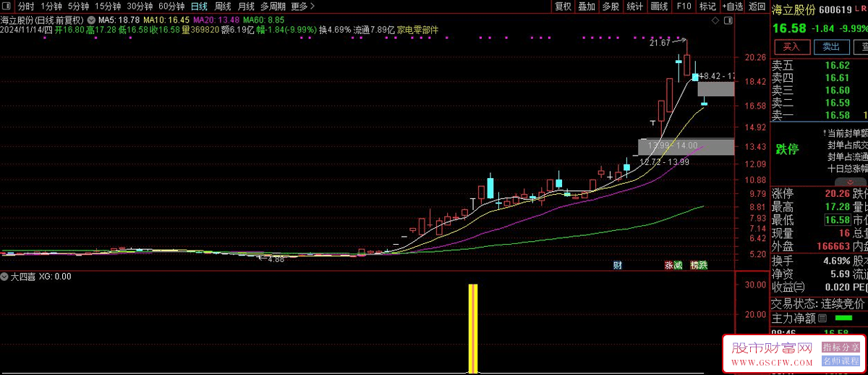Image resolution: width=868 pixels, height=375 pixels.
Task: Click the MA5: 18.78 label
Action: [x=119, y=20]
